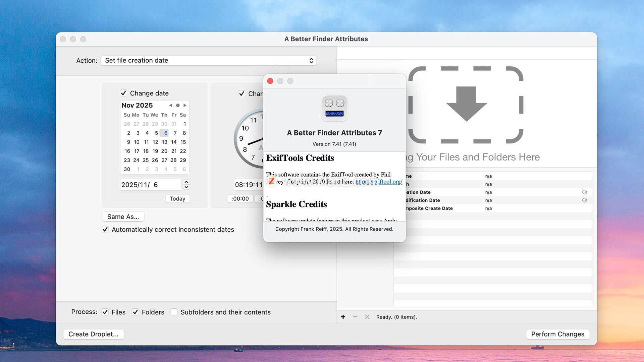644x362 pixels.
Task: Click the calendar's current-month dot
Action: pyautogui.click(x=178, y=105)
